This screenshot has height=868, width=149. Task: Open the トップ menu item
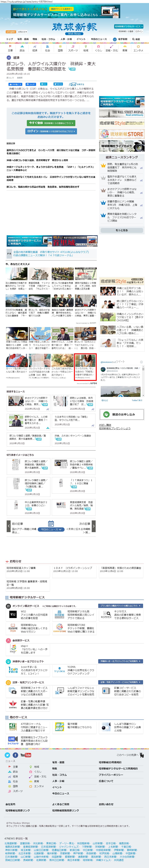(x=9, y=39)
